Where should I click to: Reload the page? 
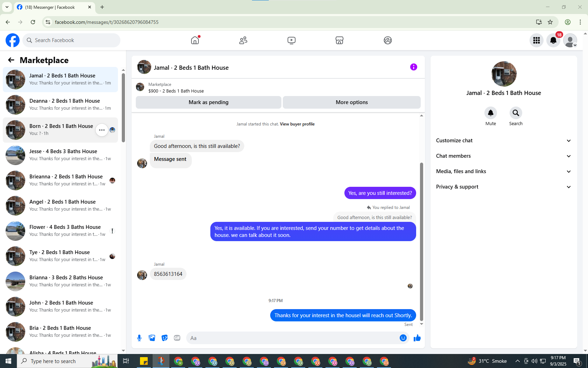point(33,22)
